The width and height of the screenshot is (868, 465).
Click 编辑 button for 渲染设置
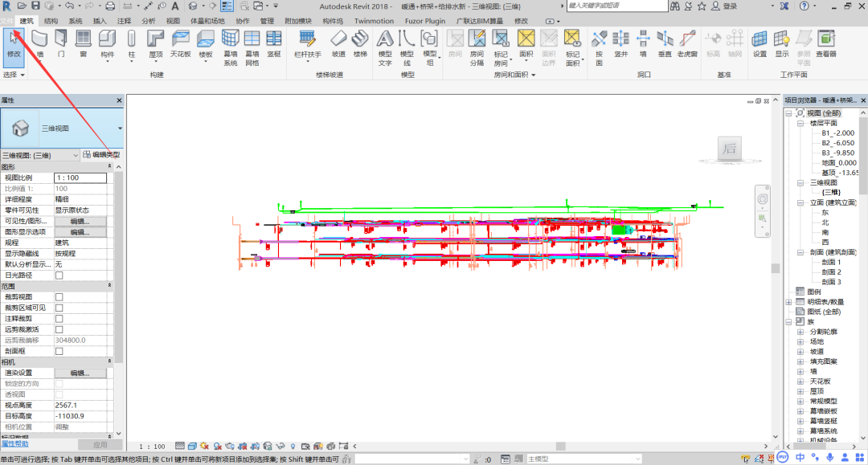tap(80, 373)
